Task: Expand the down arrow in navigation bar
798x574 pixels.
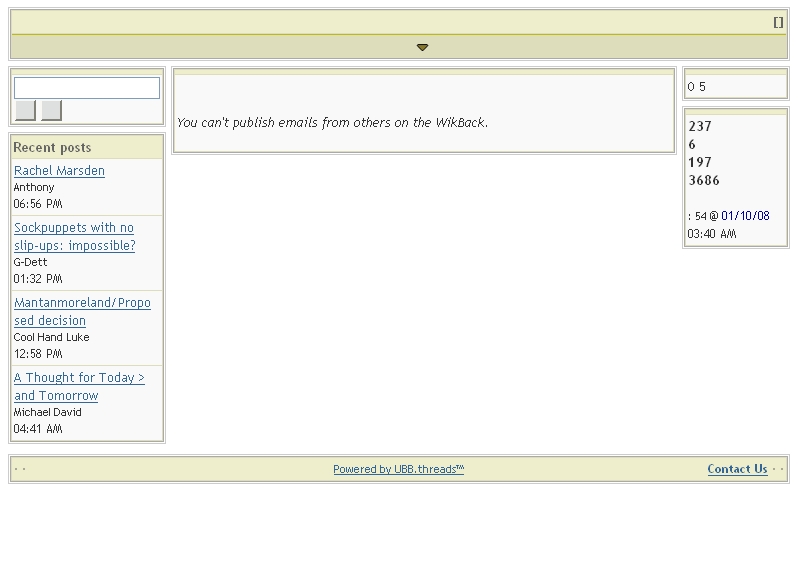Action: [x=422, y=47]
